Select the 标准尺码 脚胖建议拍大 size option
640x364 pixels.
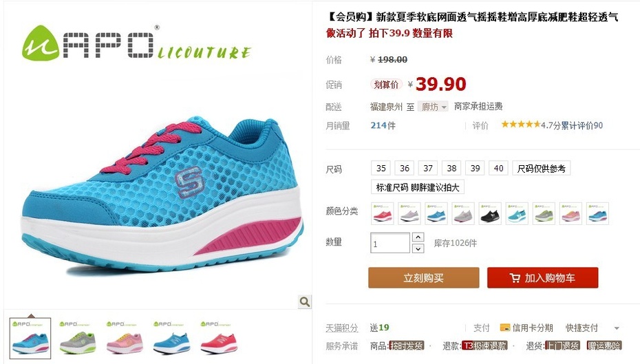(x=418, y=187)
